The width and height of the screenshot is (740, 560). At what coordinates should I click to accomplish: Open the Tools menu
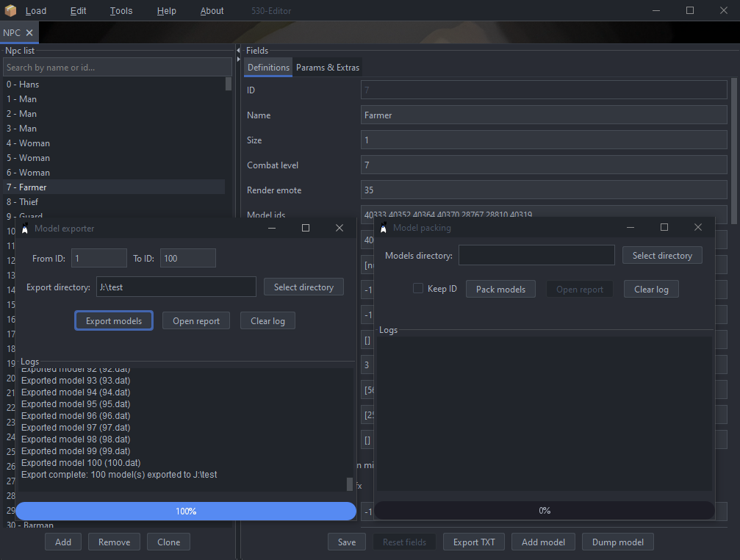pos(121,11)
